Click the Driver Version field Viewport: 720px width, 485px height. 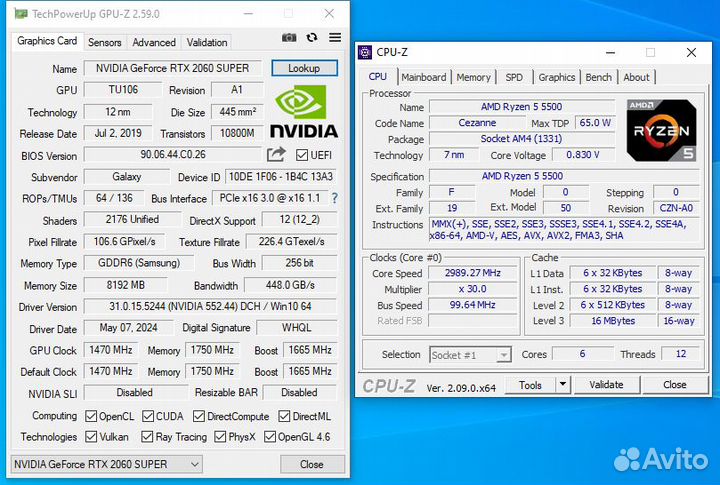tap(210, 306)
